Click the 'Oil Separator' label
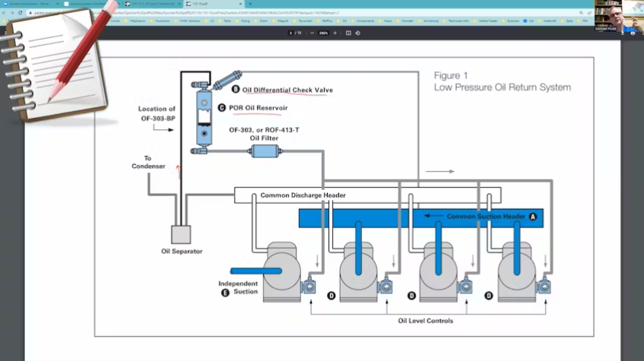 [182, 252]
